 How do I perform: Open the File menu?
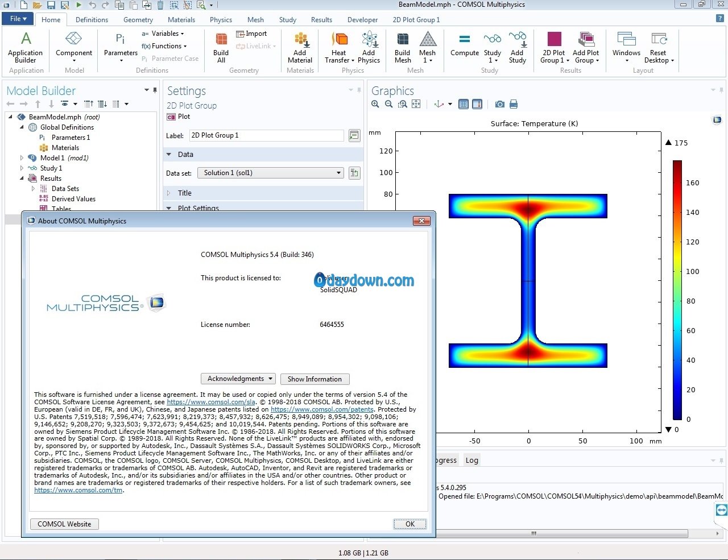(x=18, y=19)
